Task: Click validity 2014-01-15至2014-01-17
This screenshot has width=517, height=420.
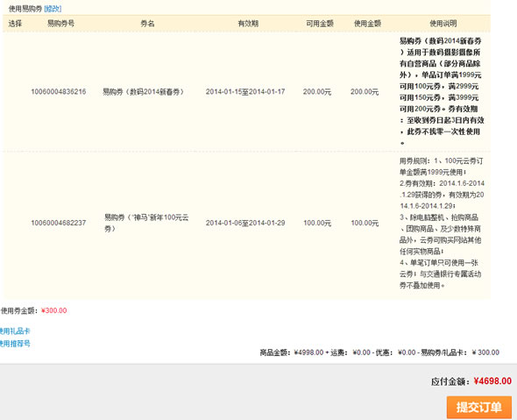Action: pyautogui.click(x=245, y=92)
